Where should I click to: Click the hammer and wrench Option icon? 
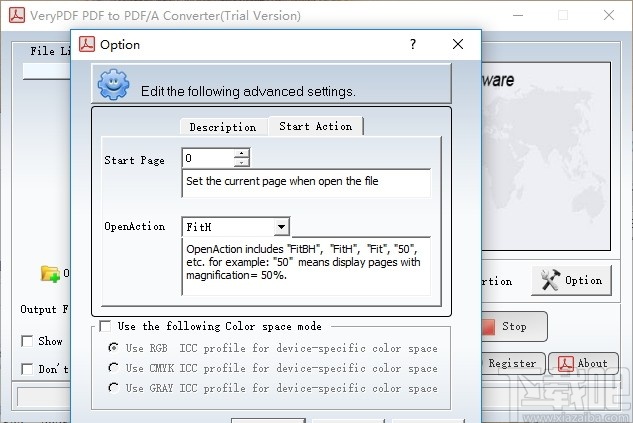pyautogui.click(x=550, y=280)
